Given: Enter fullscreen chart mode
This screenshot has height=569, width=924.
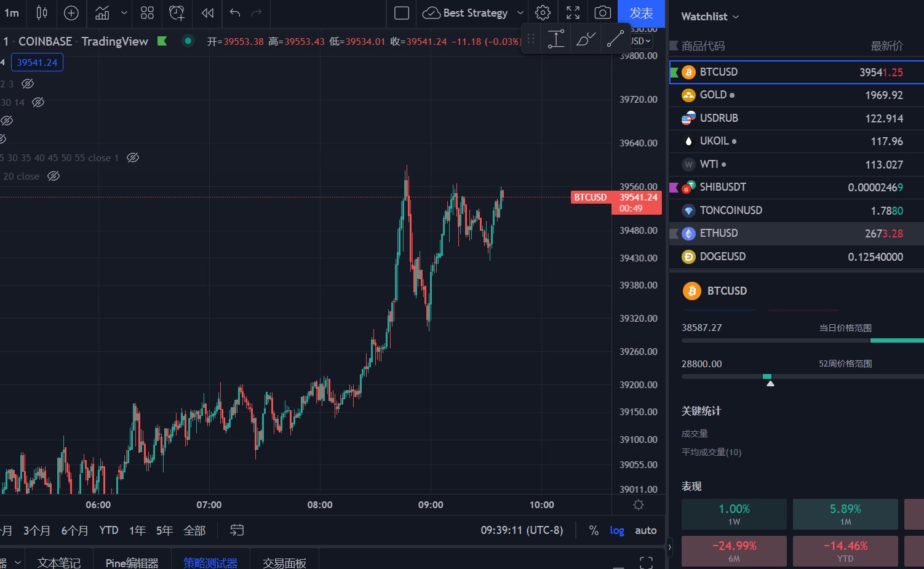Looking at the screenshot, I should [x=573, y=12].
